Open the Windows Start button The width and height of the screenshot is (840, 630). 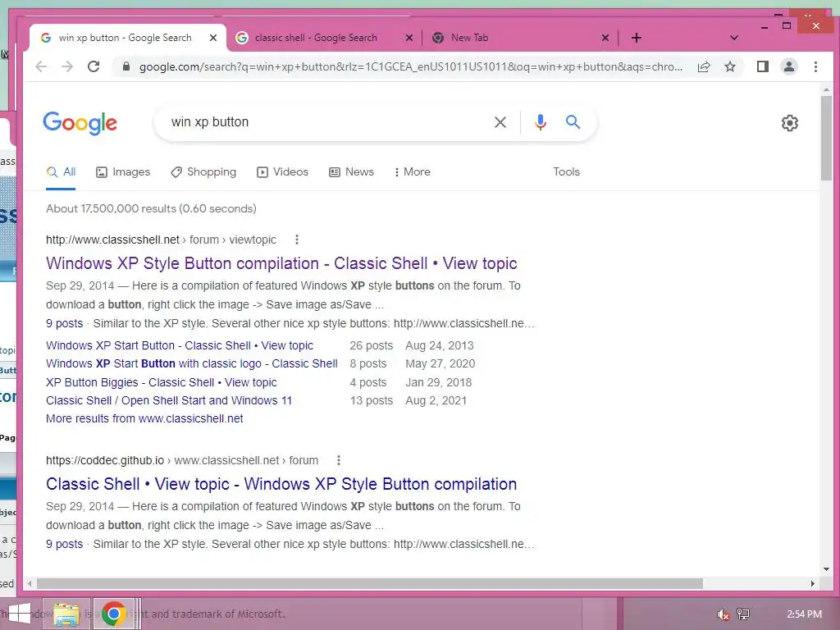point(20,614)
